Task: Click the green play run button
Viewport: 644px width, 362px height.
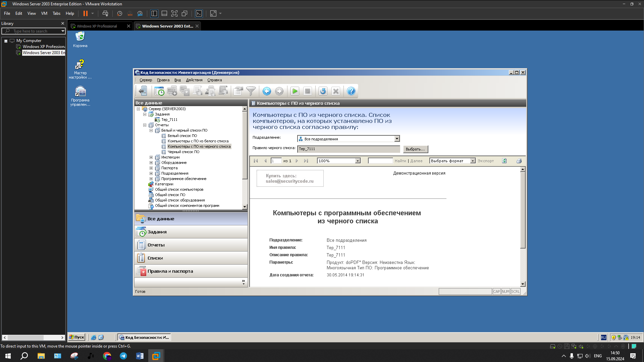Action: [295, 91]
